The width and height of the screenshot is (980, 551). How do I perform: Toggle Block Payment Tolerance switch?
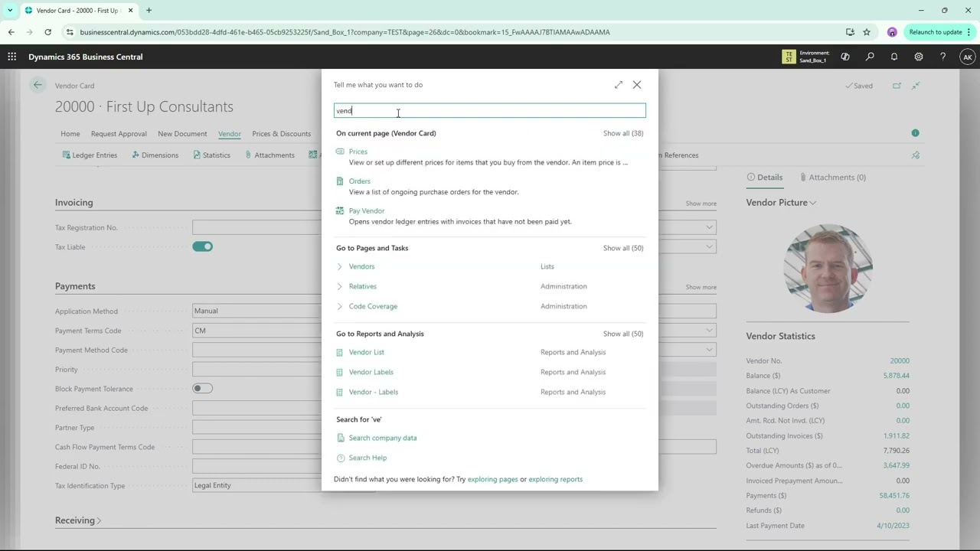click(x=203, y=388)
